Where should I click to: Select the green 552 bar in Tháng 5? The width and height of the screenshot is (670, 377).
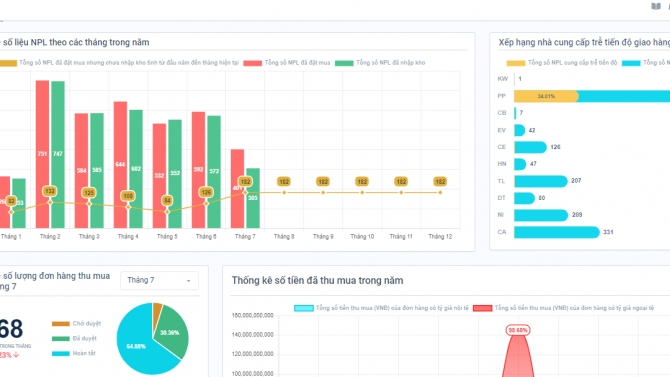pyautogui.click(x=175, y=174)
